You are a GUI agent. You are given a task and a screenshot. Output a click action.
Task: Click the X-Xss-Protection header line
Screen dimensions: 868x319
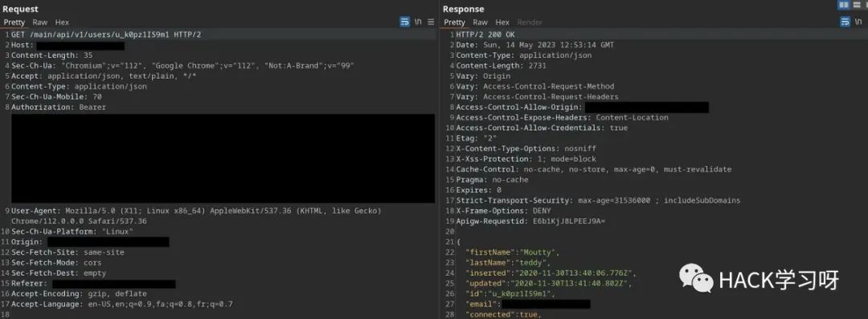click(x=526, y=159)
